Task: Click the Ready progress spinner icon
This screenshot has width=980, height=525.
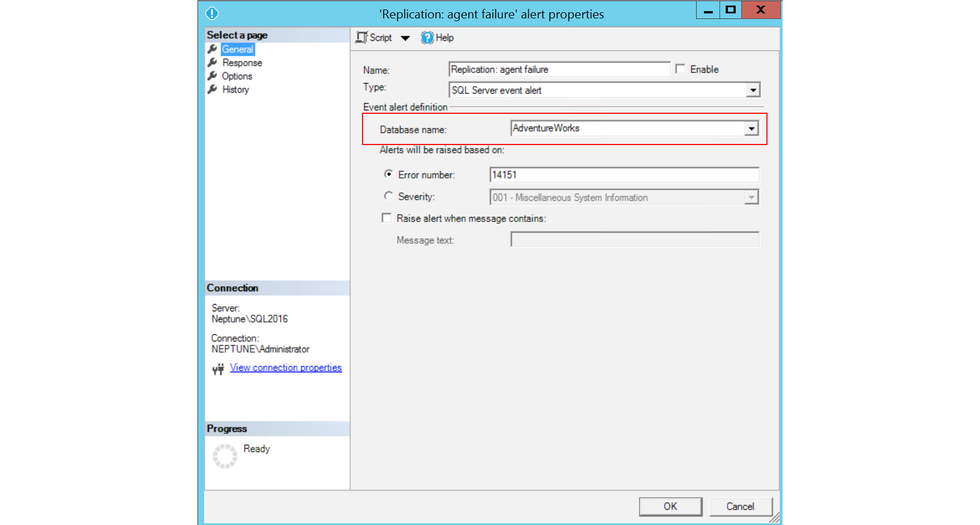Action: pyautogui.click(x=225, y=456)
